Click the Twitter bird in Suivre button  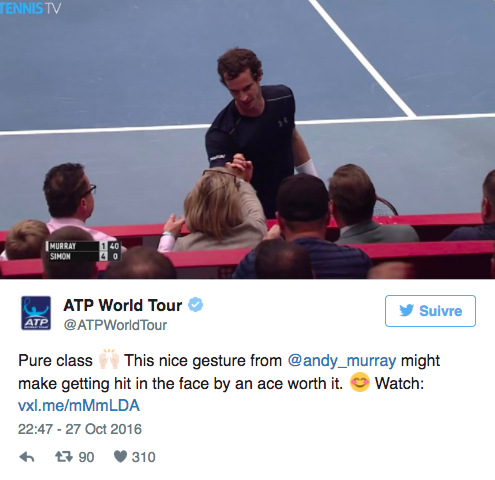pos(406,310)
